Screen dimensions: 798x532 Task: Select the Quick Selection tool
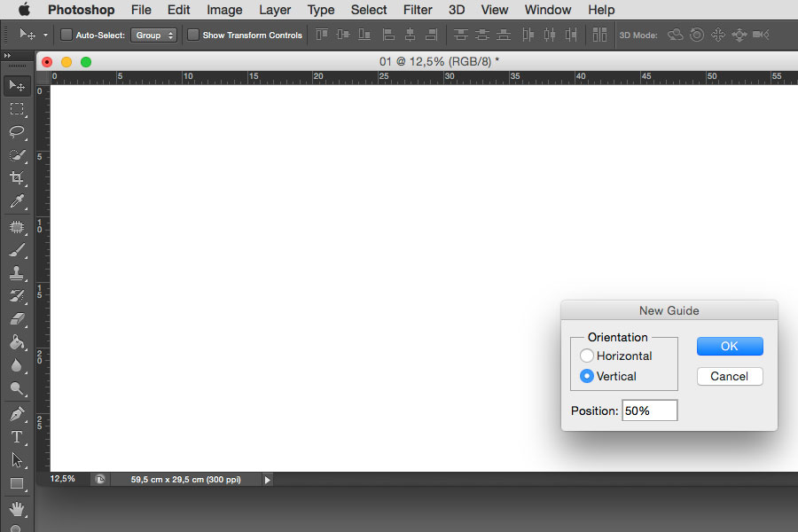point(17,155)
